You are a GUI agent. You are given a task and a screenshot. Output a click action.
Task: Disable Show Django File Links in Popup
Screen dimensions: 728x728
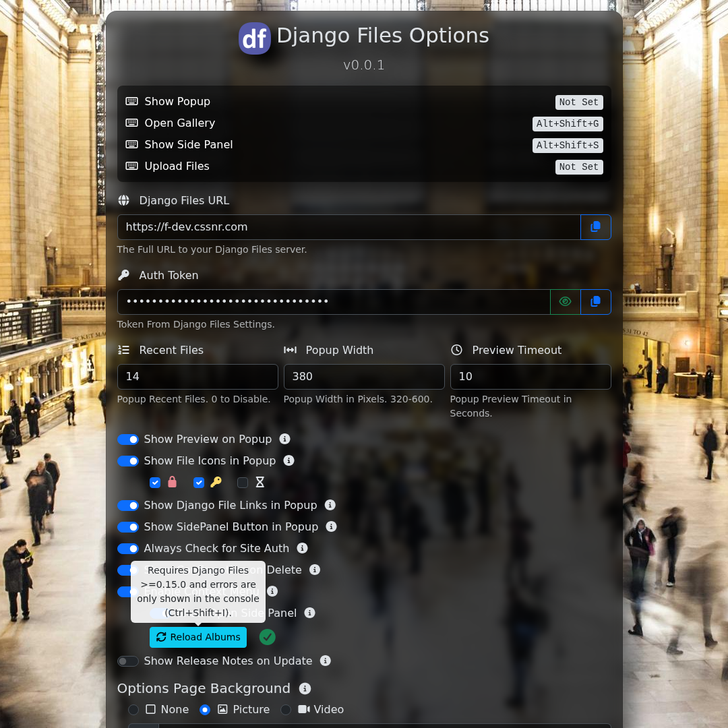tap(128, 506)
